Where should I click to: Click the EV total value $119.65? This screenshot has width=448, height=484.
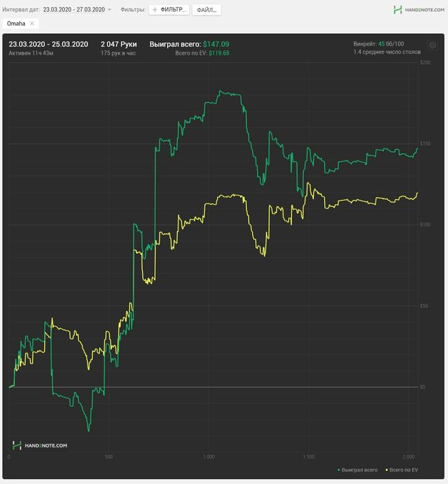[219, 53]
